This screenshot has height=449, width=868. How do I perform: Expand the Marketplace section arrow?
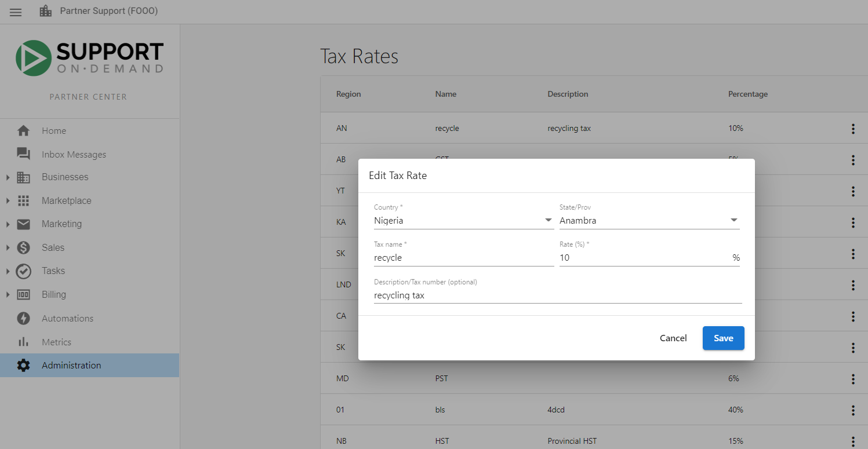tap(8, 200)
